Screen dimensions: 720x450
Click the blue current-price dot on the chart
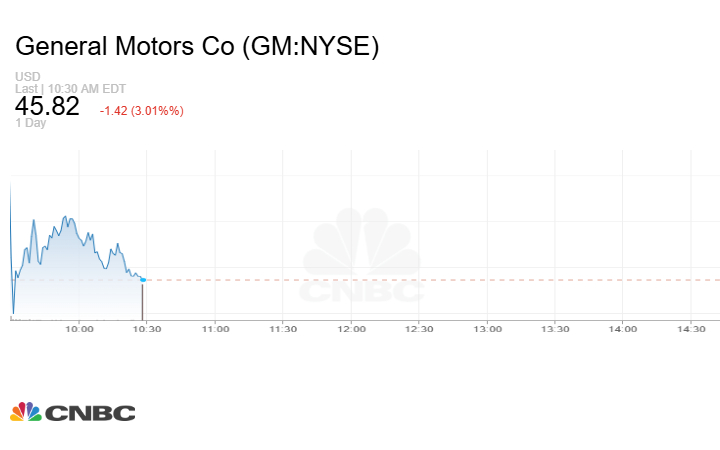(x=143, y=280)
